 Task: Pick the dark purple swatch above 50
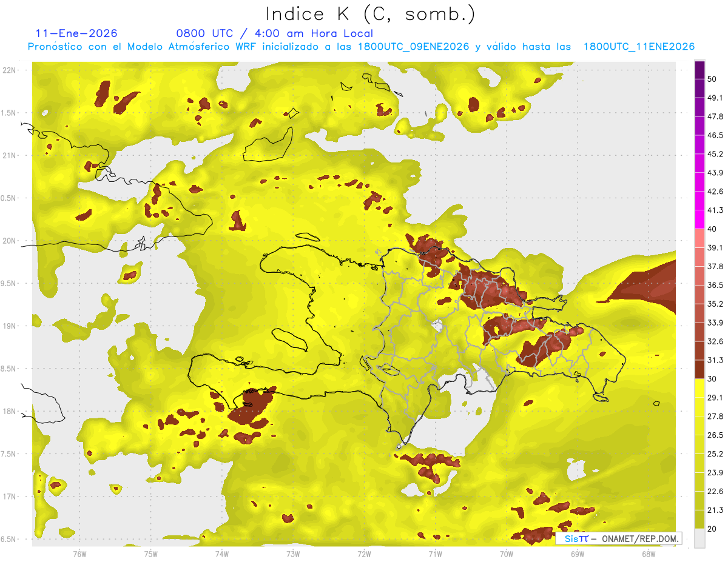[x=699, y=70]
